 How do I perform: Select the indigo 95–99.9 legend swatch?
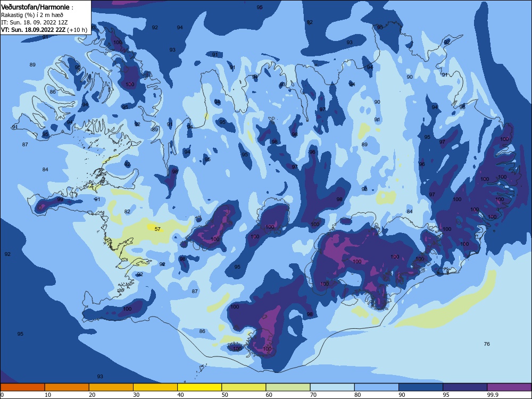pyautogui.click(x=465, y=387)
